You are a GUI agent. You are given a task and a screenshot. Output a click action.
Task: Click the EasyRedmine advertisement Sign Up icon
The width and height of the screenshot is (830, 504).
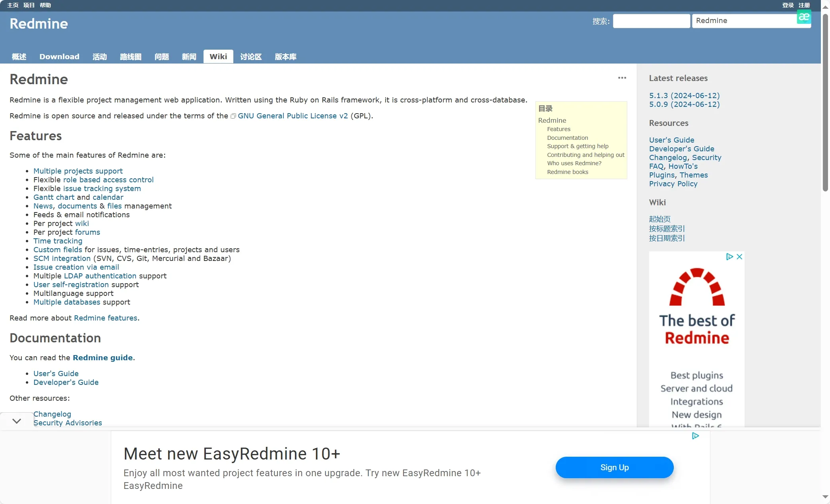[615, 467]
